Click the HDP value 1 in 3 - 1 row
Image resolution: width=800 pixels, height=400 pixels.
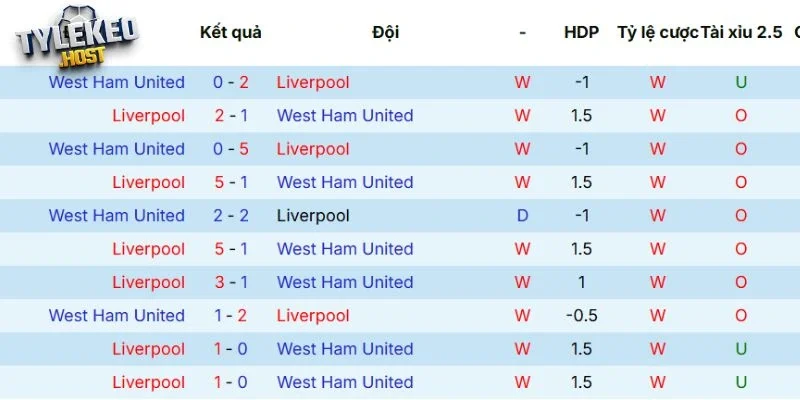tap(581, 282)
